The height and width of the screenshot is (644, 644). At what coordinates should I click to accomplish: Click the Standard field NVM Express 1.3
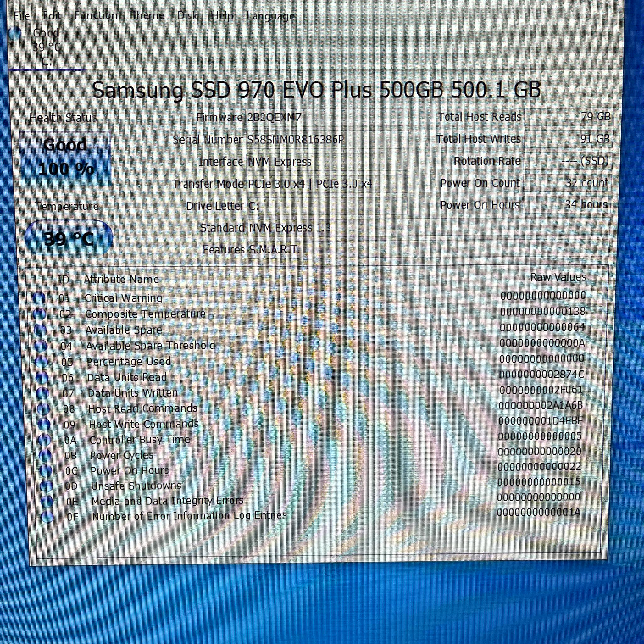tap(429, 228)
